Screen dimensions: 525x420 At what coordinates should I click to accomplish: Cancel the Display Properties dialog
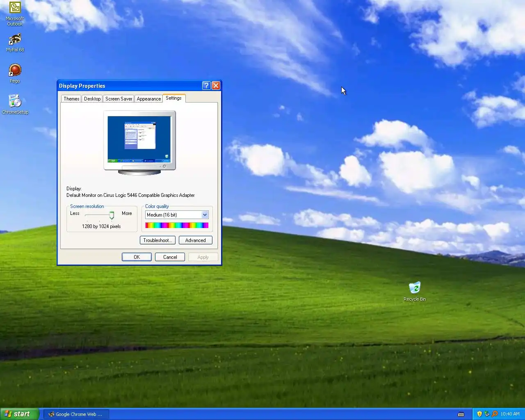click(170, 257)
